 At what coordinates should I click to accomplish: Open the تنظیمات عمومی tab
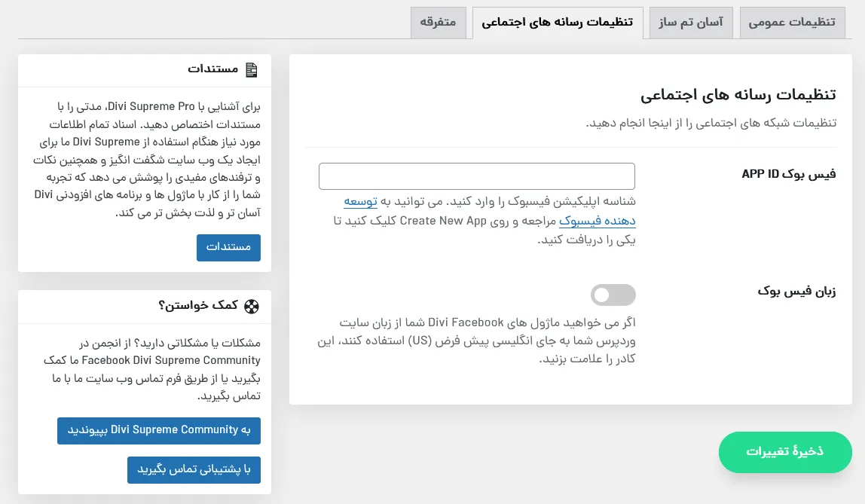[792, 23]
